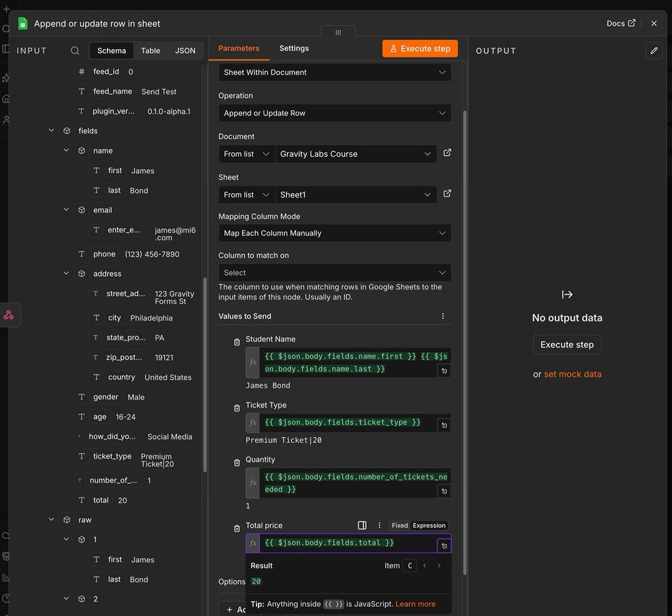This screenshot has height=616, width=672.
Task: Open the Parameters tab
Action: click(239, 48)
